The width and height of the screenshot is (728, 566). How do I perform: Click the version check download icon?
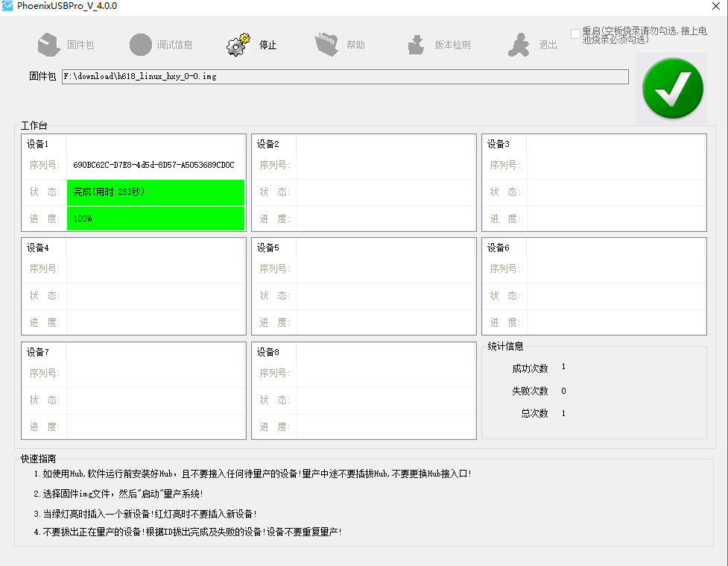[416, 45]
